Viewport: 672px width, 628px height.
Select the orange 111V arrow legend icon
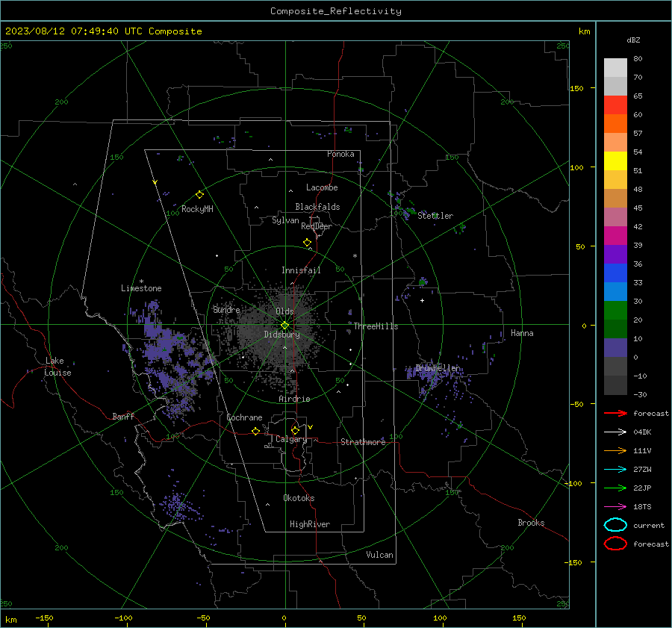tap(615, 450)
